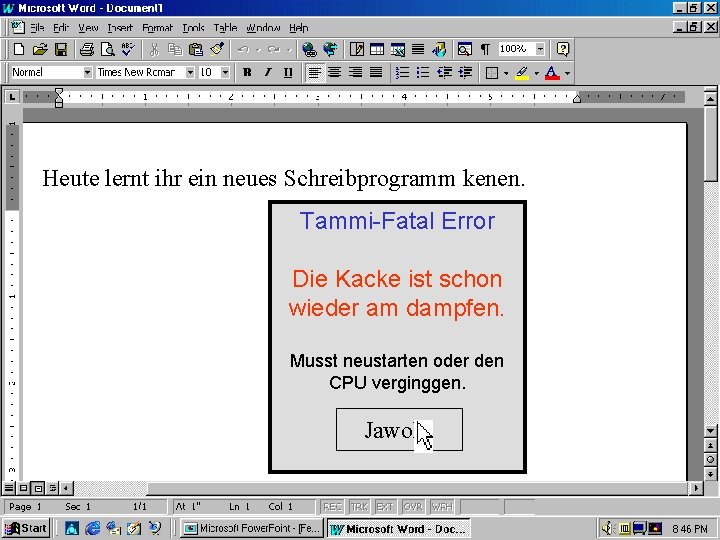The height and width of the screenshot is (540, 720).
Task: Click the vertical scrollbar thumb
Action: coord(710,145)
